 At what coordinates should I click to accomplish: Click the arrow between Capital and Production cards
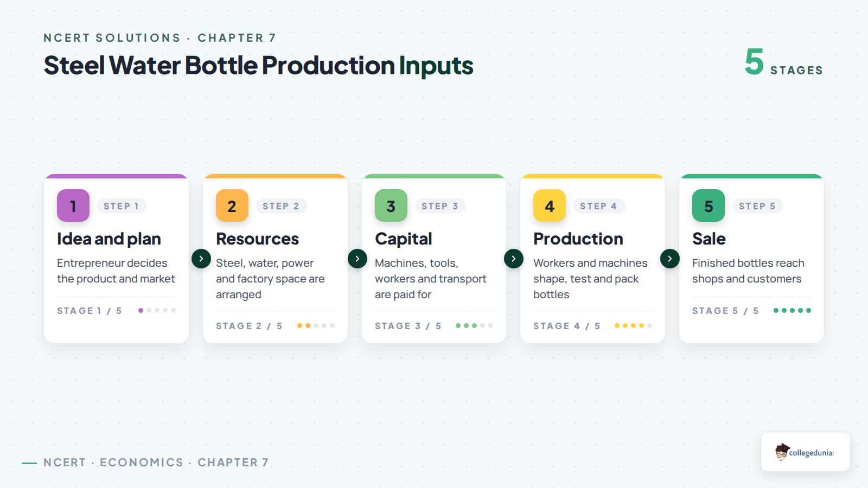tap(514, 259)
